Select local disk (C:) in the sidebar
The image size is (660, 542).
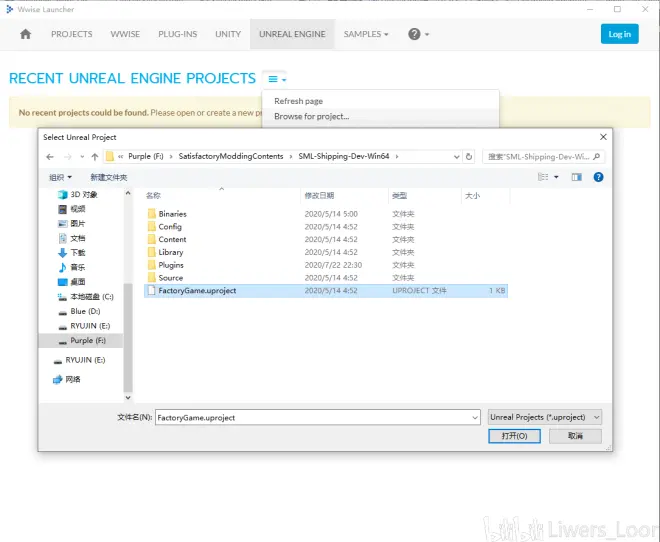(x=85, y=297)
